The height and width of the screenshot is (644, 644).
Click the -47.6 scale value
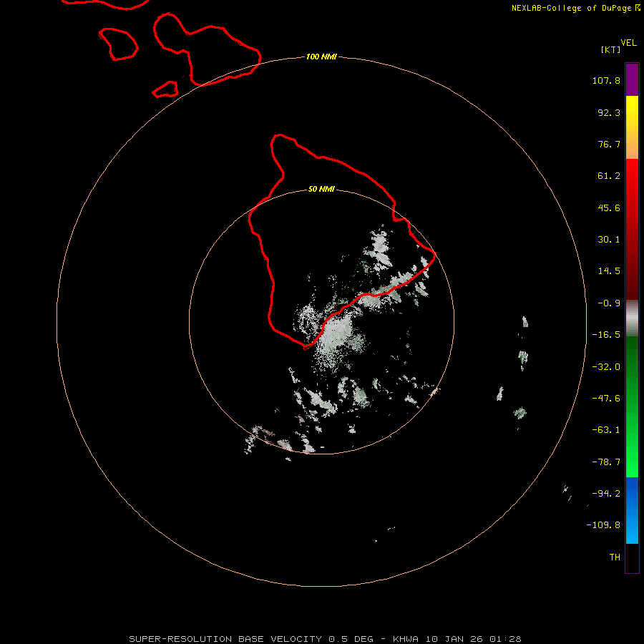tap(606, 399)
